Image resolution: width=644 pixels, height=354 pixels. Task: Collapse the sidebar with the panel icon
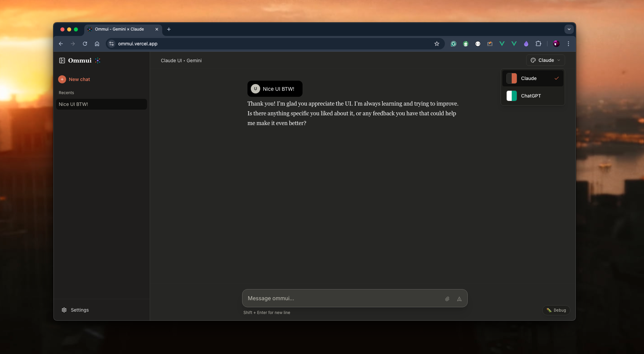[x=62, y=61]
